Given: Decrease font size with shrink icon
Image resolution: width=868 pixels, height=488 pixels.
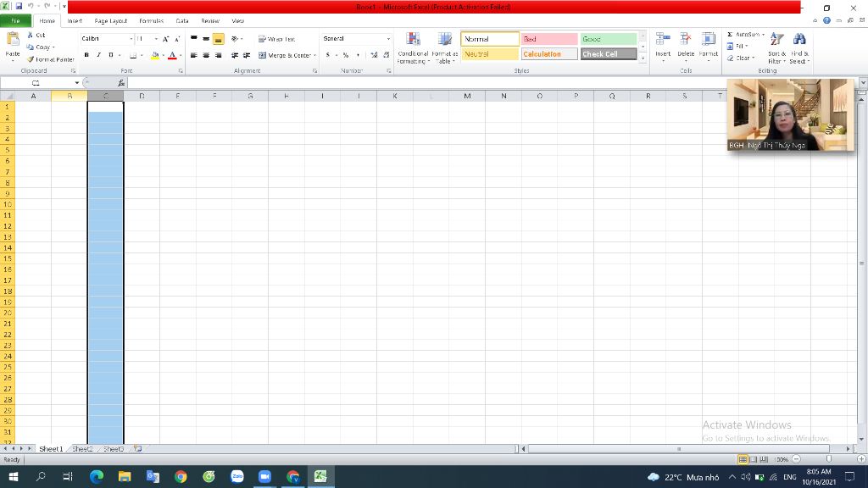Looking at the screenshot, I should click(x=177, y=39).
